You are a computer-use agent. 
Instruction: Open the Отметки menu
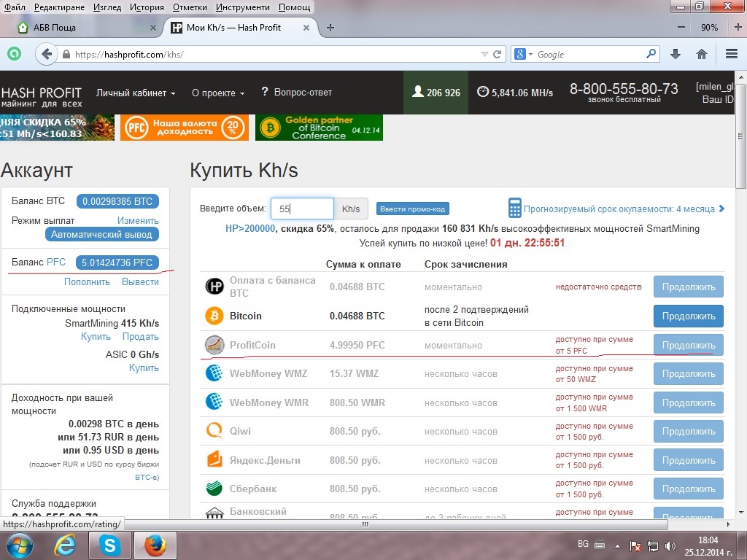point(190,7)
